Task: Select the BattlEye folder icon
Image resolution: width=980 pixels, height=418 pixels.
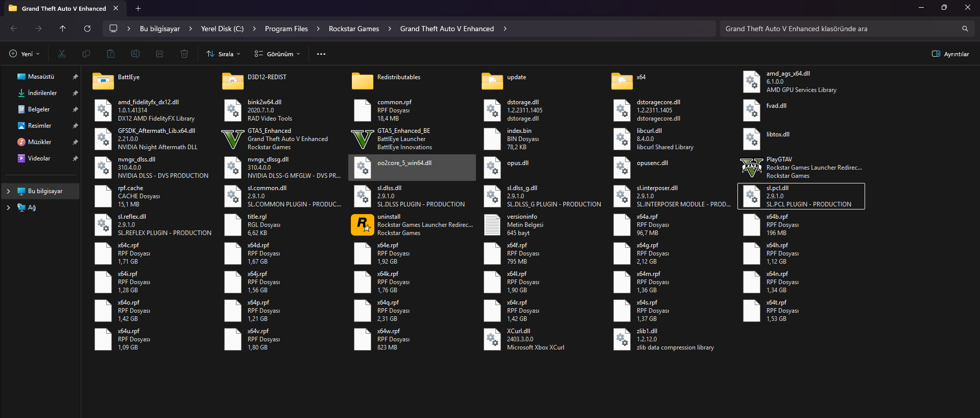Action: tap(103, 81)
